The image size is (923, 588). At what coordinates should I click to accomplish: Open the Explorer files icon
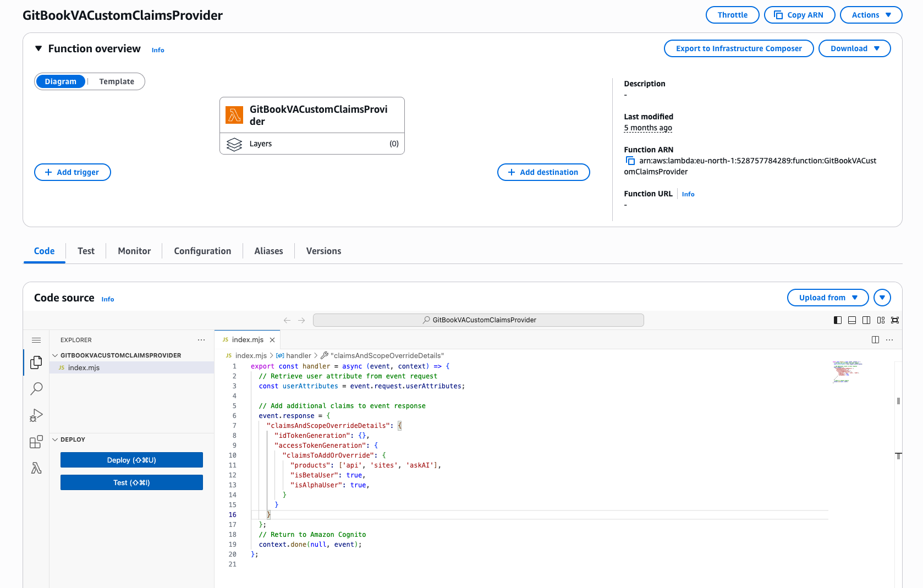[x=36, y=362]
